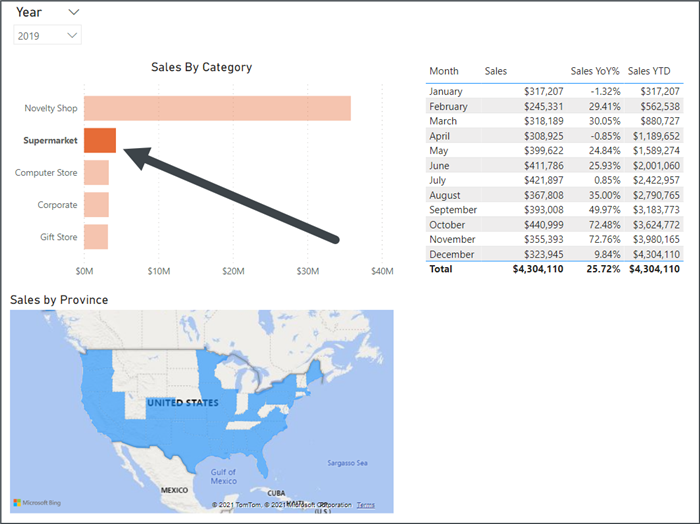The width and height of the screenshot is (700, 524).
Task: Sort table by Month column header
Action: pyautogui.click(x=444, y=71)
